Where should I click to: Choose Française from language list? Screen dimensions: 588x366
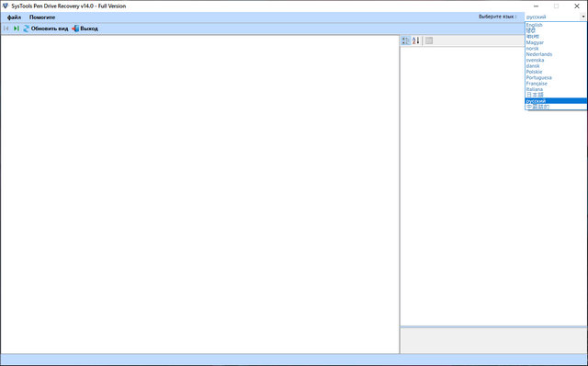[x=556, y=84]
